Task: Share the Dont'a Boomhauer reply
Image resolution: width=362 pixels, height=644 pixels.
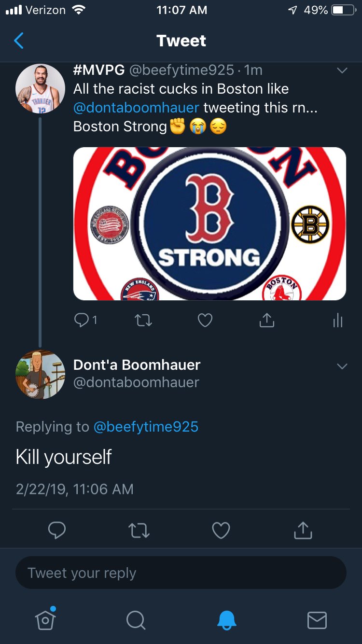Action: pyautogui.click(x=303, y=531)
